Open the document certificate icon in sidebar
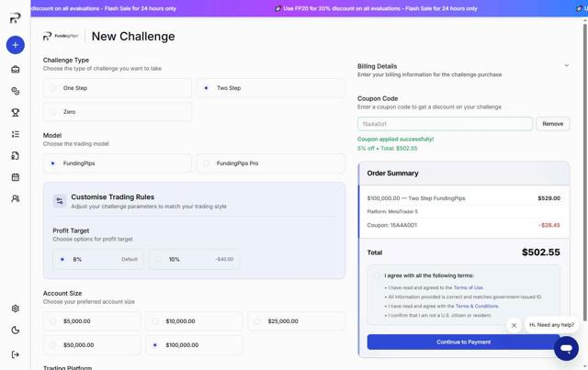The height and width of the screenshot is (370, 588). [16, 155]
